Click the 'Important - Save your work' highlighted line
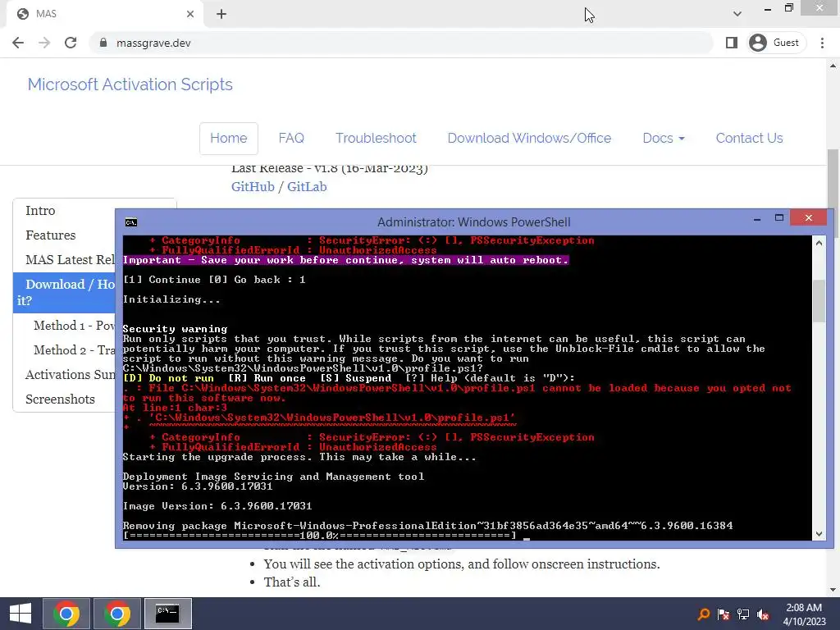The width and height of the screenshot is (840, 630). 345,260
